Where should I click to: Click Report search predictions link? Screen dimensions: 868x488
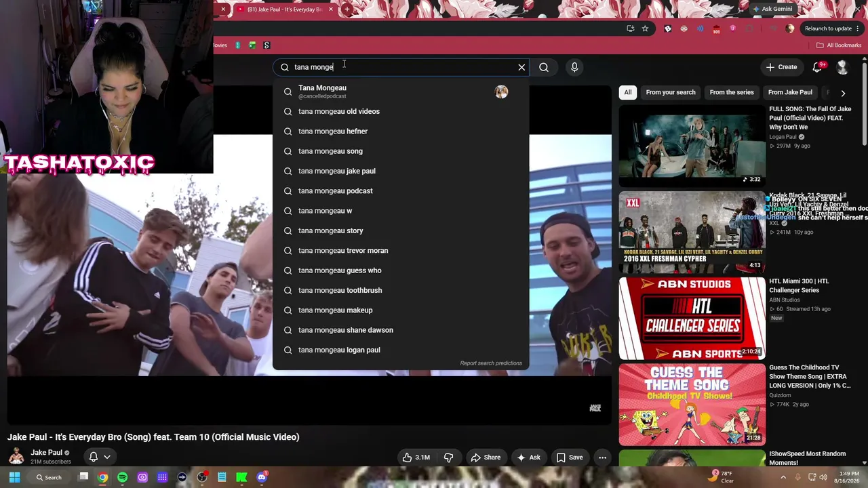491,363
